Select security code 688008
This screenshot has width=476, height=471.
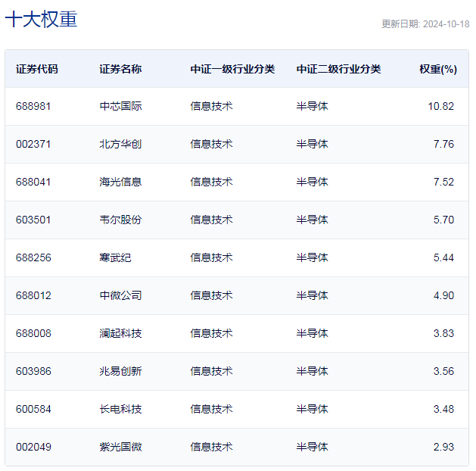point(33,333)
